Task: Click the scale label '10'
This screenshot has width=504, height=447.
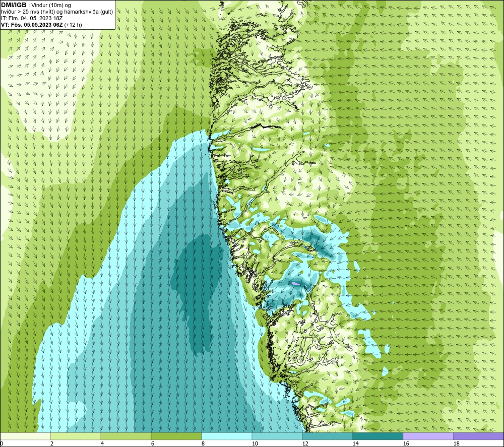Action: 255,444
